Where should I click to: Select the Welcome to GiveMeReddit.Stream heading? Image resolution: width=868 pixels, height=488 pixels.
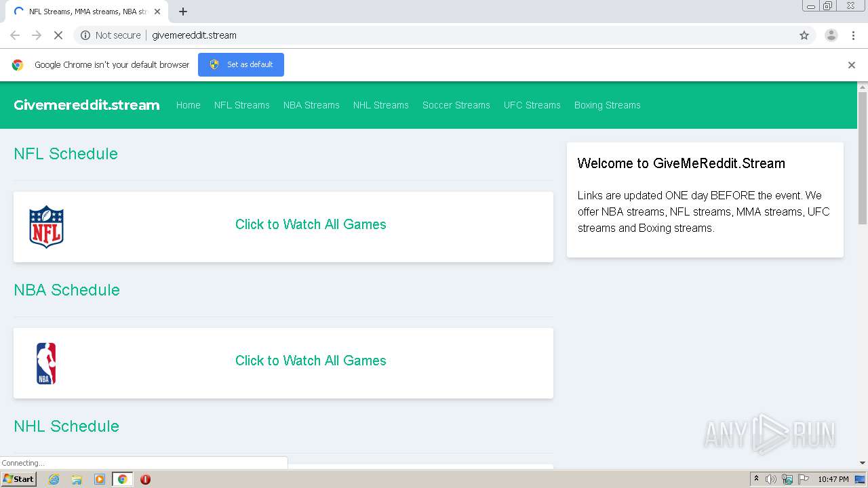(682, 163)
